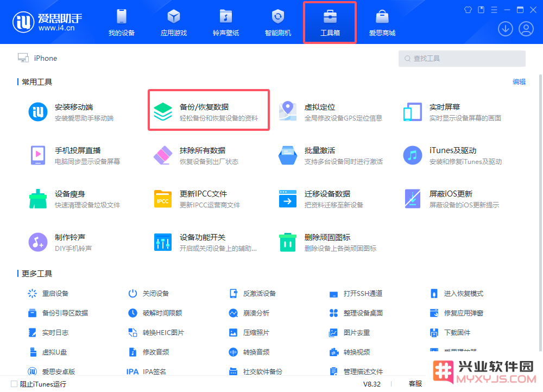Open the 批量激活 tool icon
Screen dimensions: 543x392
coord(287,155)
